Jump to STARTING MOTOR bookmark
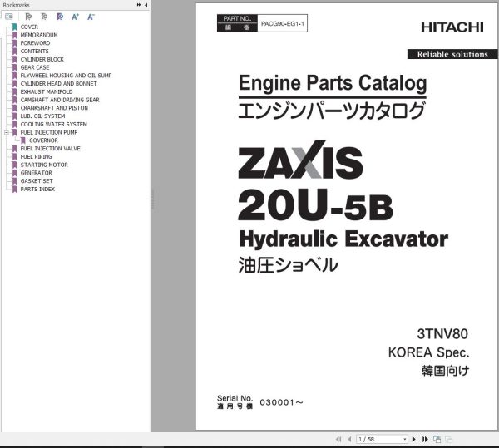 click(x=44, y=165)
